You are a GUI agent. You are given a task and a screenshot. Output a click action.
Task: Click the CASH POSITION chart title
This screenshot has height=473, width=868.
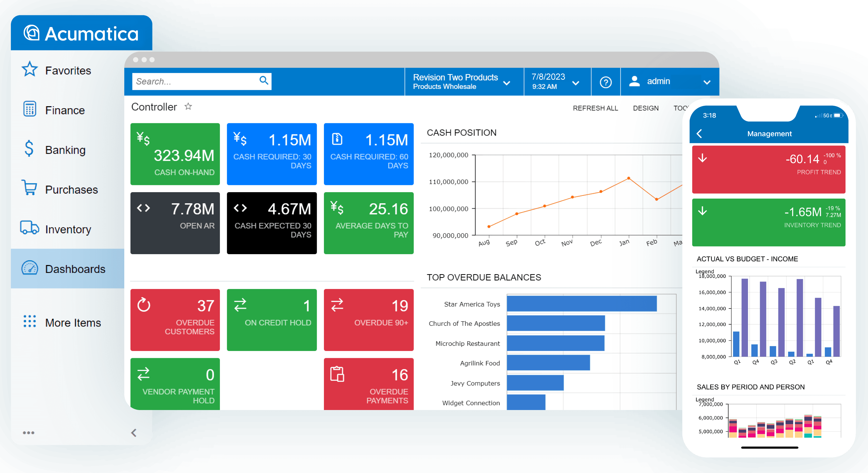tap(462, 133)
